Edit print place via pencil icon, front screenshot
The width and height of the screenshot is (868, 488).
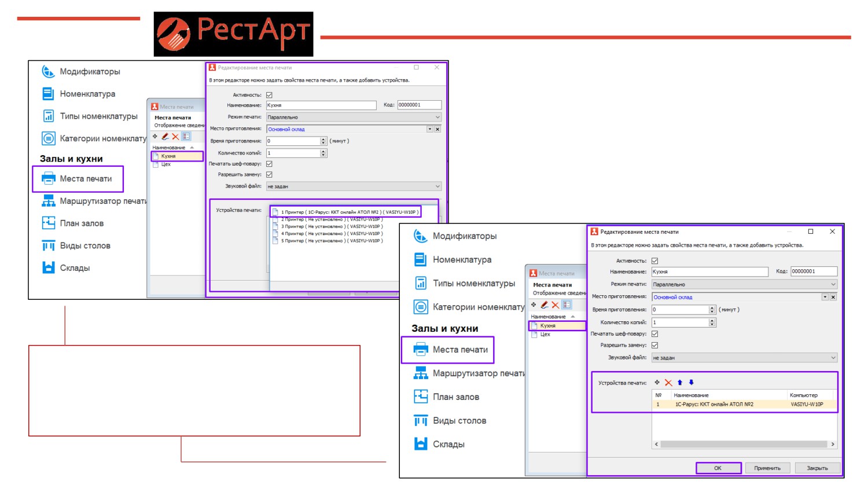[545, 305]
